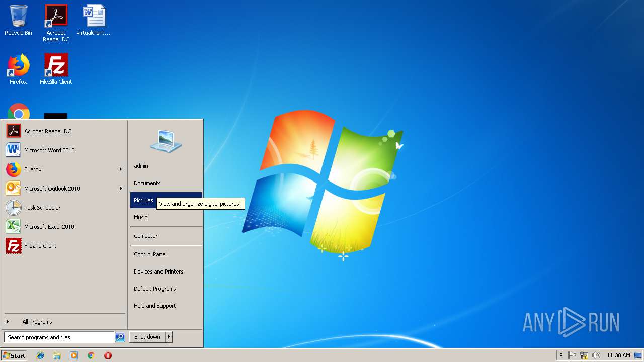Expand Microsoft Outlook 2010 jump list arrow

[121, 189]
